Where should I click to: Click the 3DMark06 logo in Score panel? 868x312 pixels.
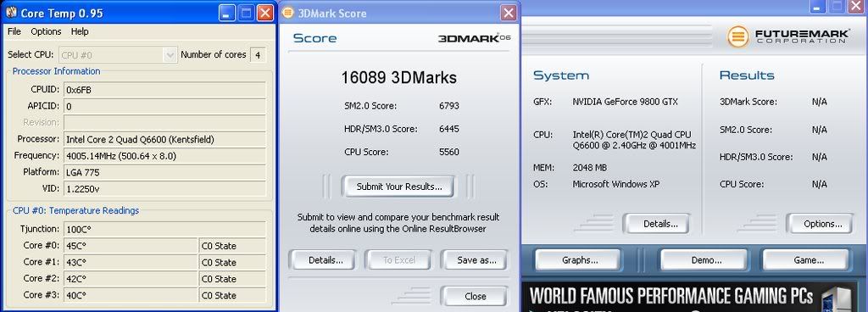[474, 38]
